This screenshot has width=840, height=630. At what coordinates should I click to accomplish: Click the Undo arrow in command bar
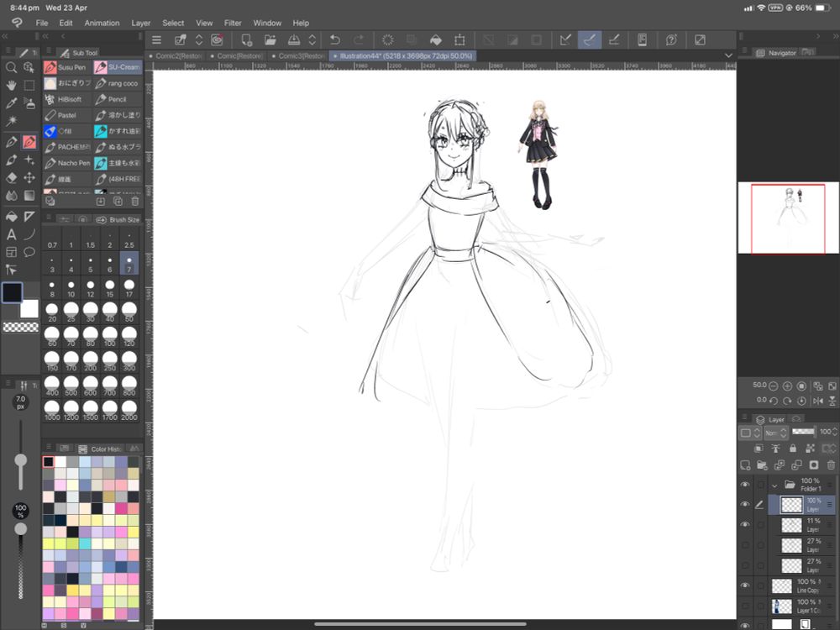pyautogui.click(x=335, y=39)
